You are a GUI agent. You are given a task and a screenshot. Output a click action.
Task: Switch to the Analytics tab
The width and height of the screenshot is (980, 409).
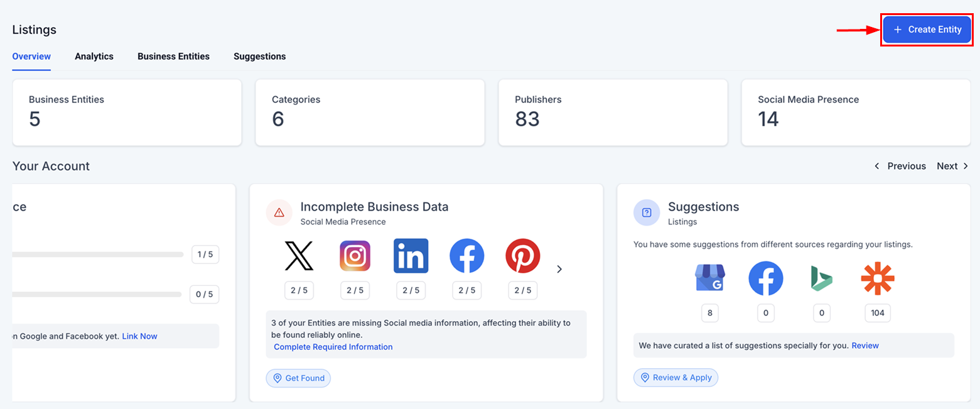pos(94,57)
